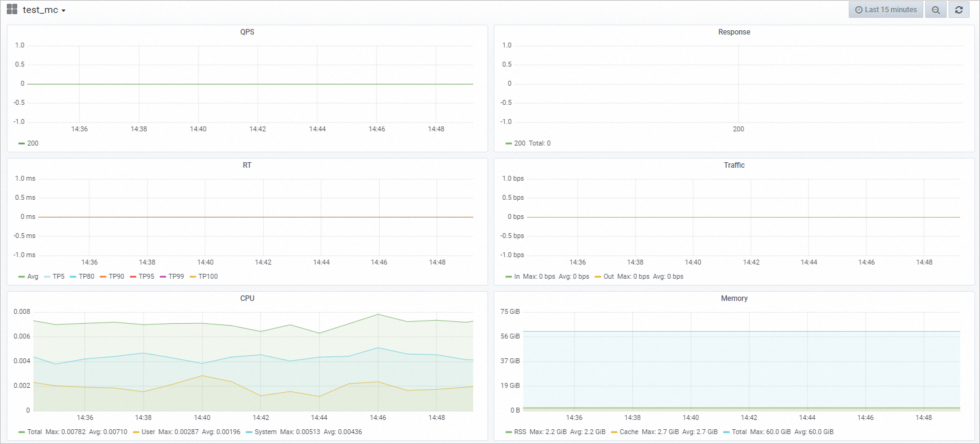Open the RT panel title menu
This screenshot has height=444, width=980.
[247, 165]
